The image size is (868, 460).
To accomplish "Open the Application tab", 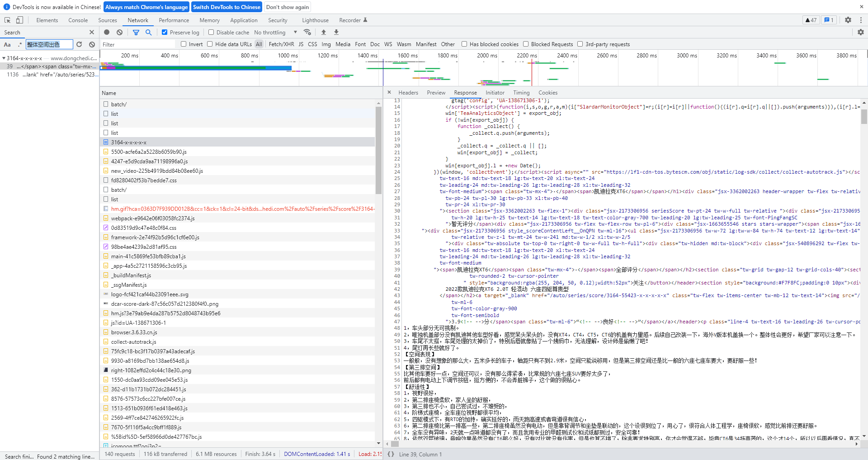I will point(244,20).
